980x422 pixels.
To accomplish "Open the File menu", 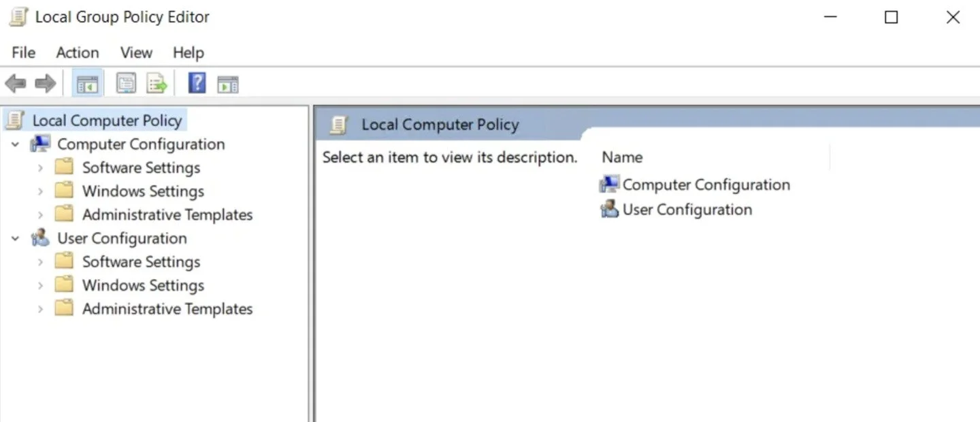I will pos(23,52).
